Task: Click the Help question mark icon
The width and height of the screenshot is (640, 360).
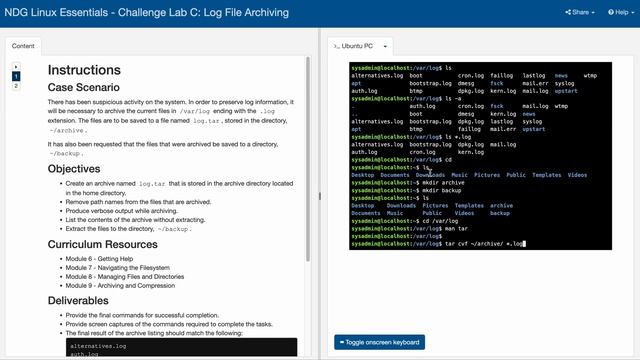Action: point(611,12)
